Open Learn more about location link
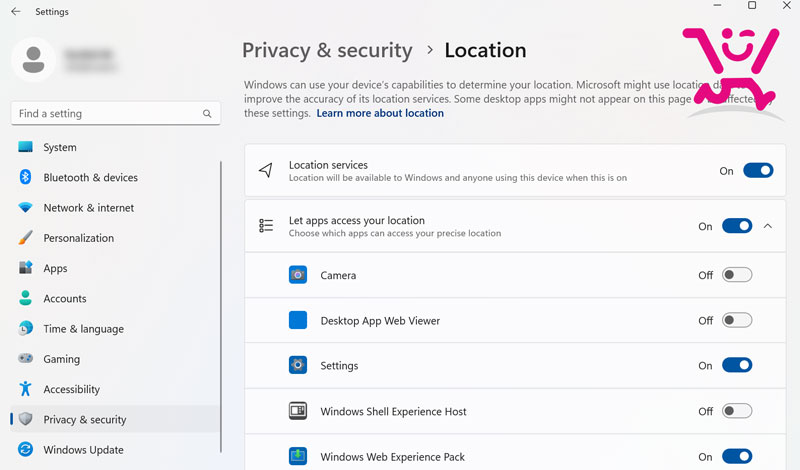Image resolution: width=800 pixels, height=470 pixels. [380, 113]
